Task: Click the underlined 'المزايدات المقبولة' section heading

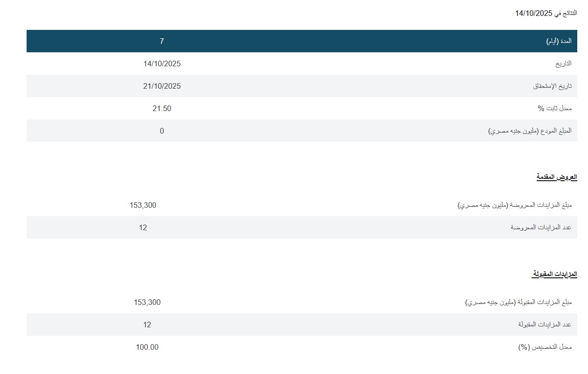Action: (x=554, y=274)
